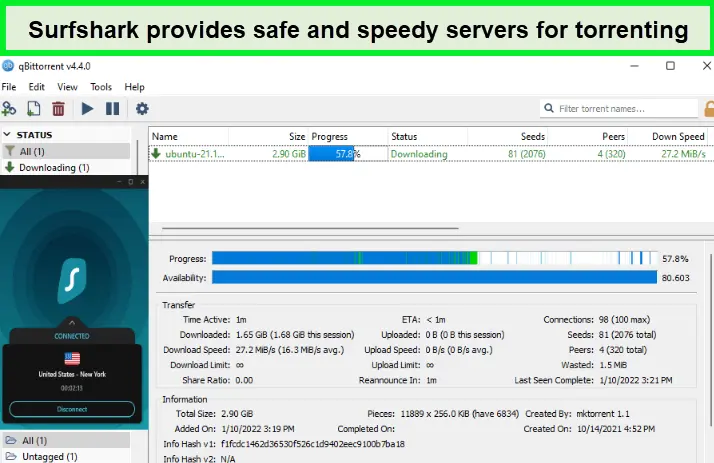
Task: Sort torrents by the Name column
Action: coord(189,136)
